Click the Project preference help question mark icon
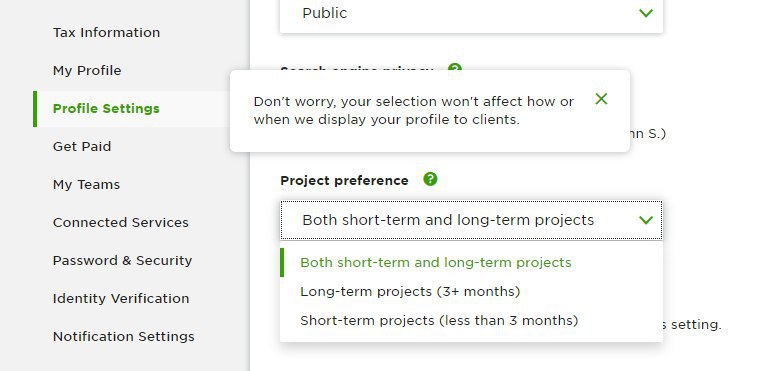Screen dimensions: 771x371 [430, 179]
